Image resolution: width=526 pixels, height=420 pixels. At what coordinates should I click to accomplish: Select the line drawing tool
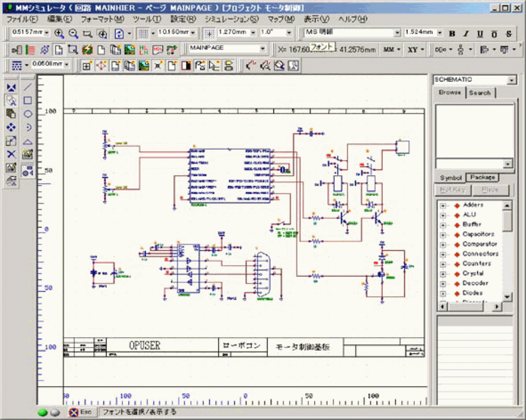pos(28,87)
